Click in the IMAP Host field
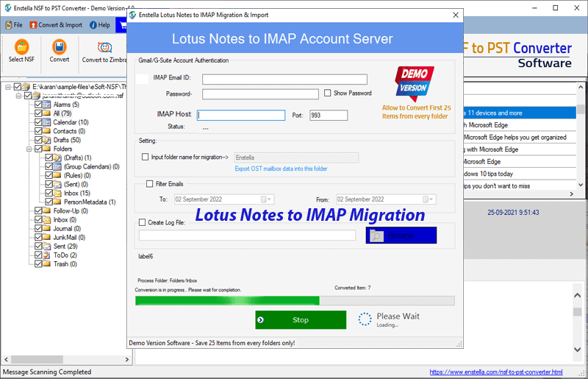Screen dimensions: 588x379 click(241, 116)
